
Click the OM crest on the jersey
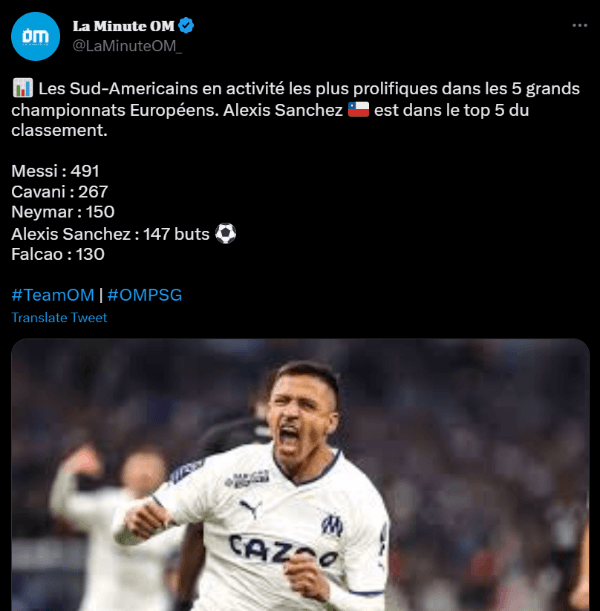click(x=332, y=524)
